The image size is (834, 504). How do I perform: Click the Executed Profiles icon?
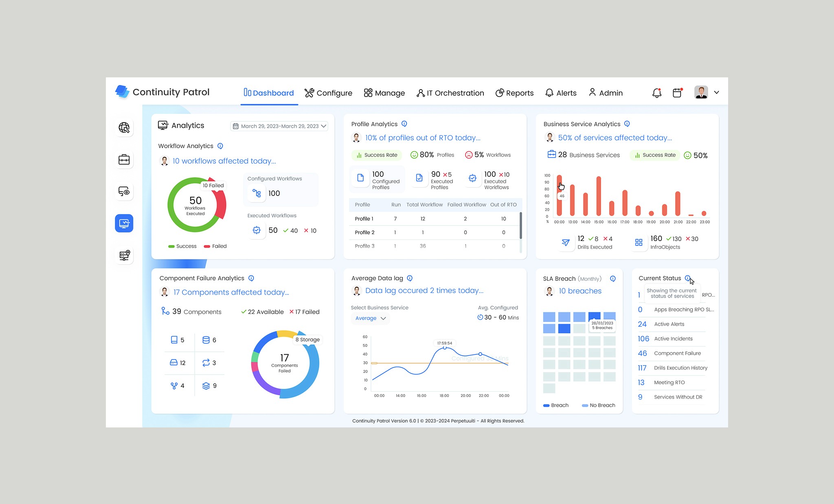[x=419, y=177]
